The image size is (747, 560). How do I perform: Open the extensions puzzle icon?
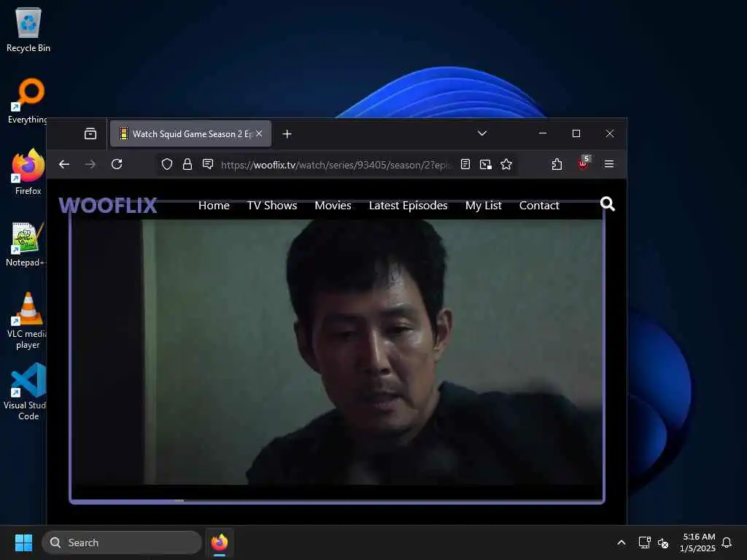(x=557, y=164)
